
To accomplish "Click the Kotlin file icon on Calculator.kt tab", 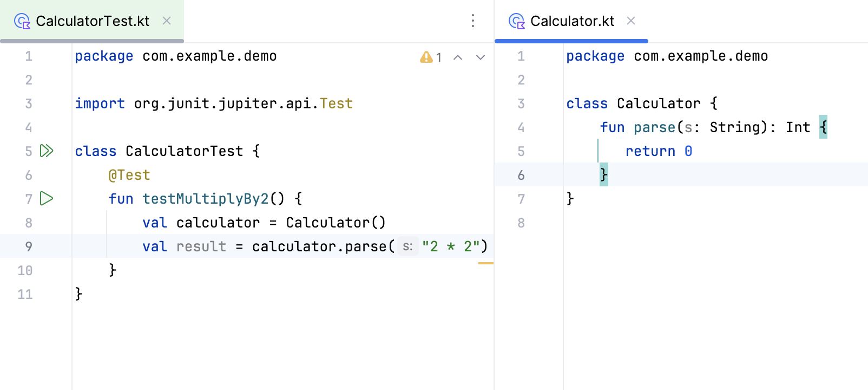I will [517, 21].
